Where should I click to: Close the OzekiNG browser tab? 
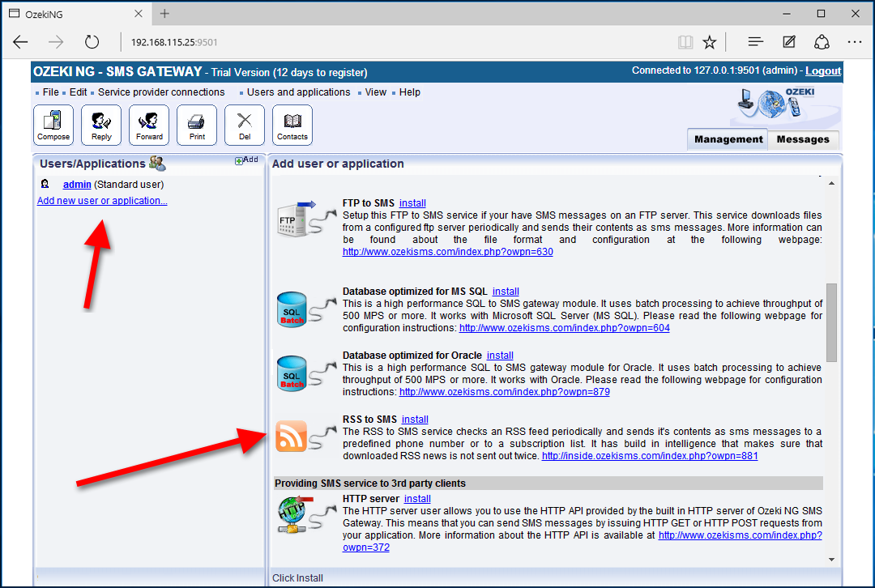point(139,14)
